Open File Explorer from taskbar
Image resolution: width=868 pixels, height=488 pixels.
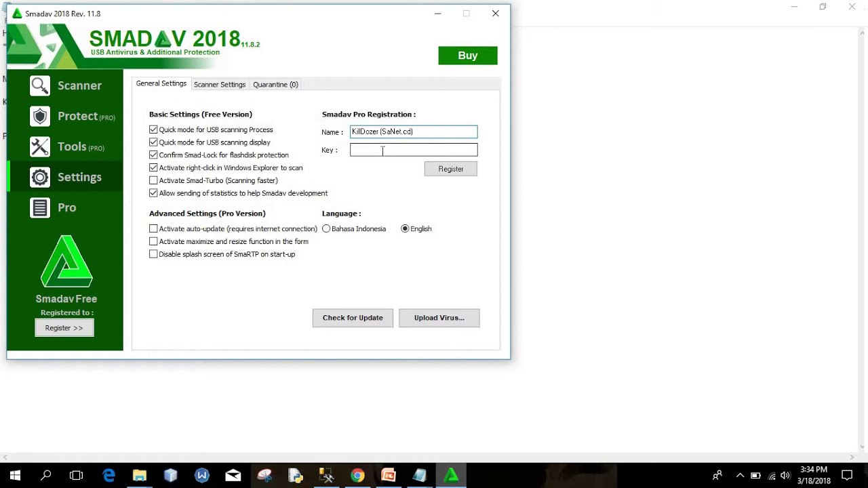point(140,476)
